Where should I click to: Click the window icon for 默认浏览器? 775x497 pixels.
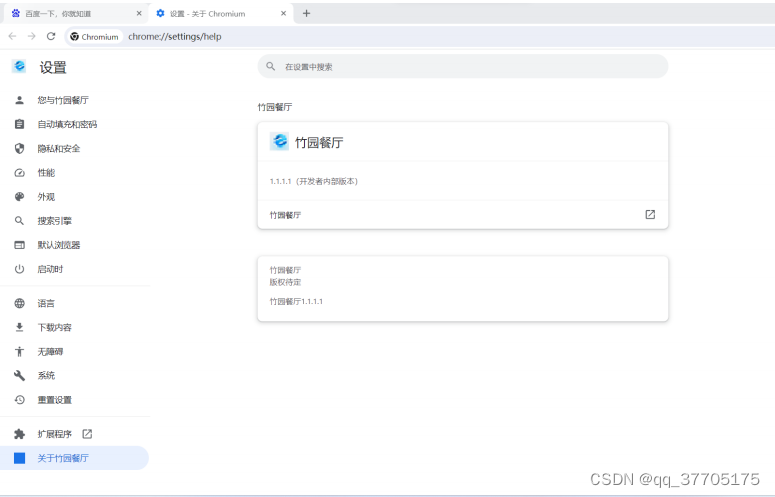tap(19, 245)
